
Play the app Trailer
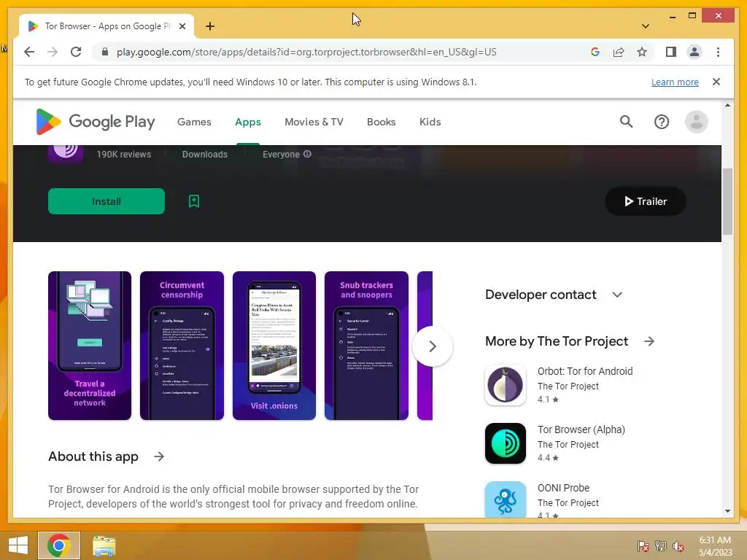coord(645,201)
